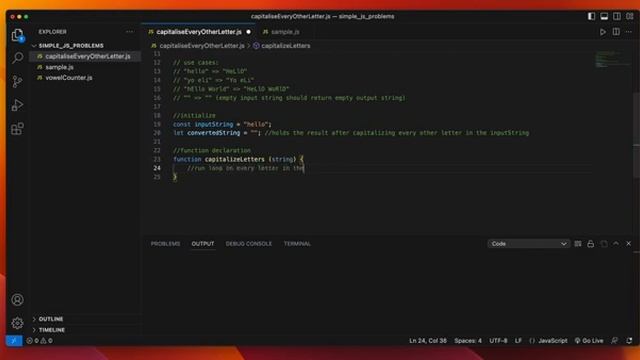Close the bottom panel
The height and width of the screenshot is (360, 640).
click(x=629, y=244)
